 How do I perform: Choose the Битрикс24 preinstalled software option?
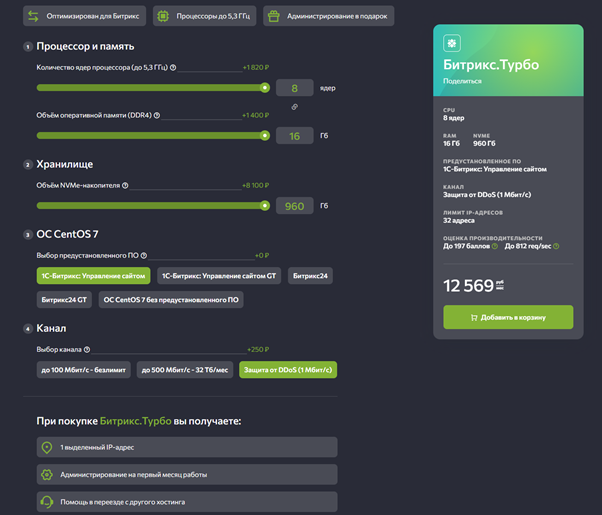click(x=312, y=275)
